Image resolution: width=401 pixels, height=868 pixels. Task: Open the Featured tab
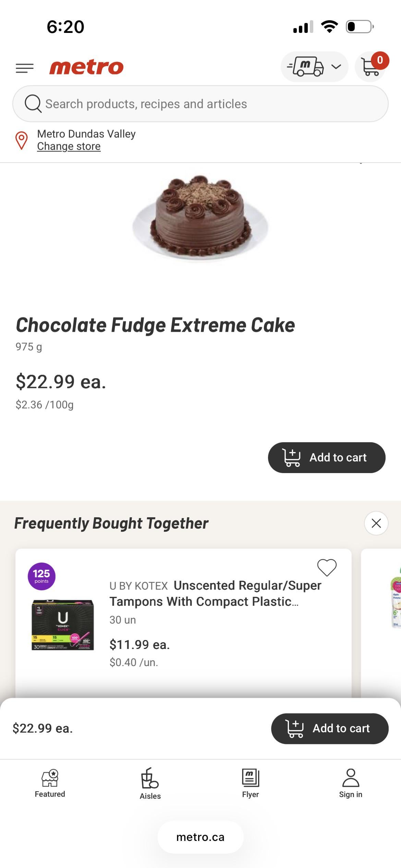pos(50,784)
